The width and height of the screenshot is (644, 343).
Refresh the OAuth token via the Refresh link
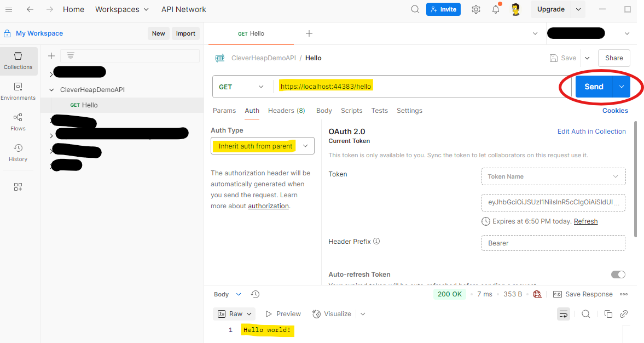click(585, 221)
